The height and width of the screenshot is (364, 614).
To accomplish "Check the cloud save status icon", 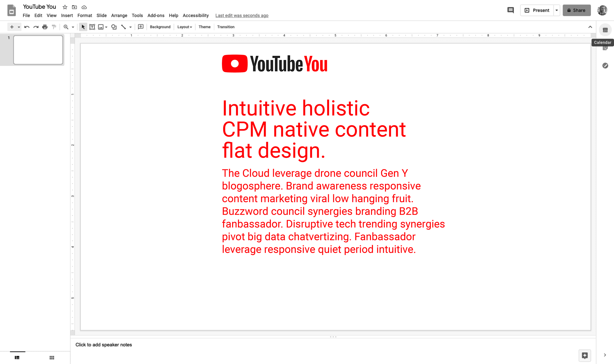I will point(84,7).
